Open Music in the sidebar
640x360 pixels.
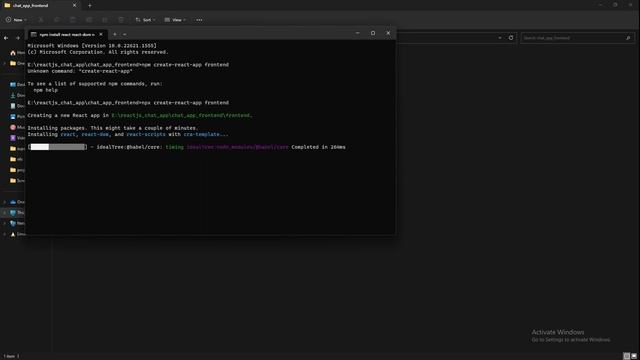17,127
